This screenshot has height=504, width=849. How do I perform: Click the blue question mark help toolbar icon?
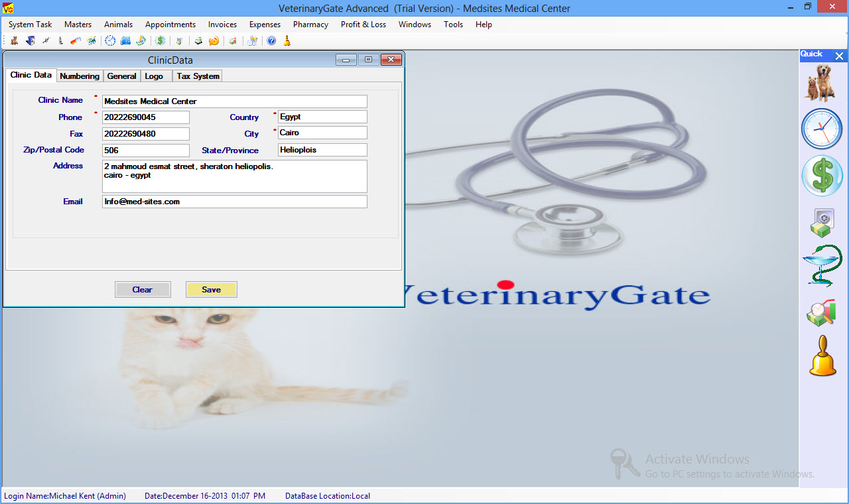pyautogui.click(x=271, y=41)
